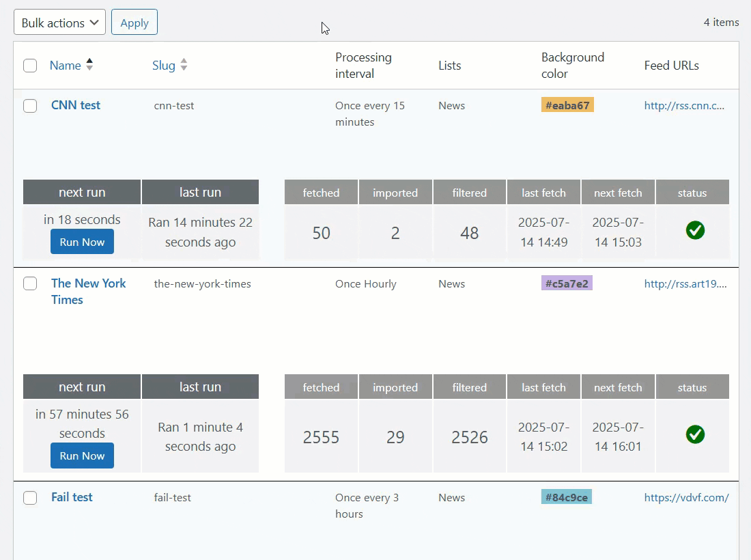
Task: Open the Fail test feed link
Action: [72, 496]
